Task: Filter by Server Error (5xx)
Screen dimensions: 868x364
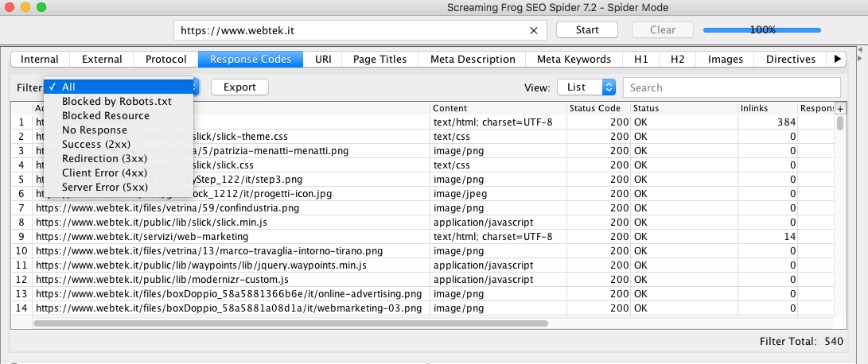Action: point(119,188)
